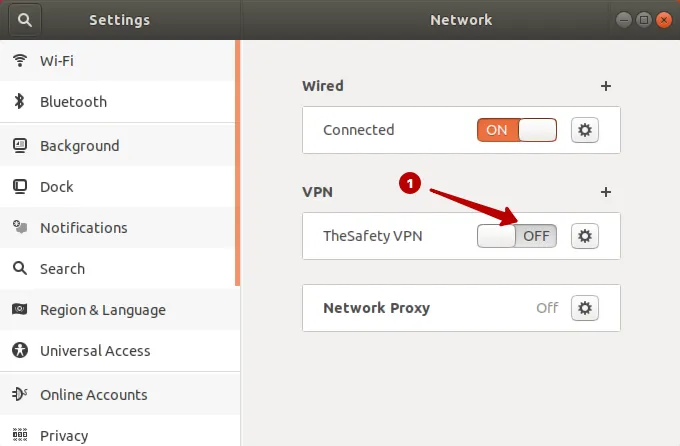680x446 pixels.
Task: Open TheSafety VPN gear settings
Action: point(585,236)
